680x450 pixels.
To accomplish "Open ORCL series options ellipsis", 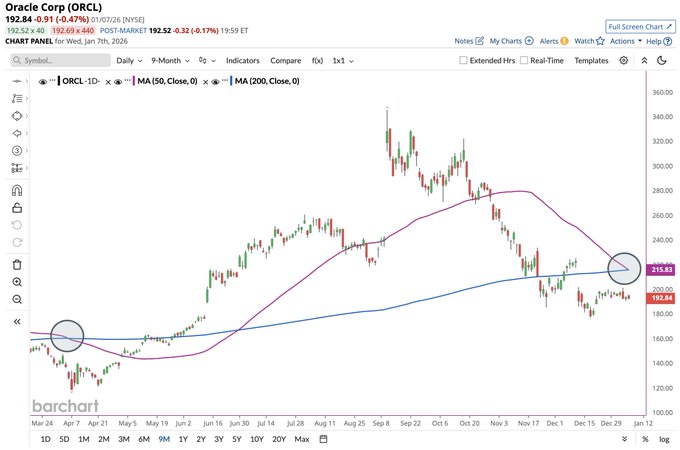I will tap(52, 80).
